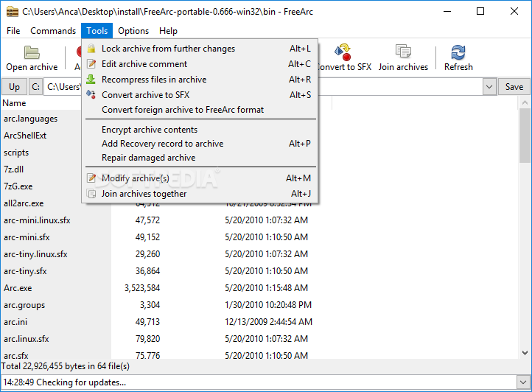Open the File menu

coord(13,31)
